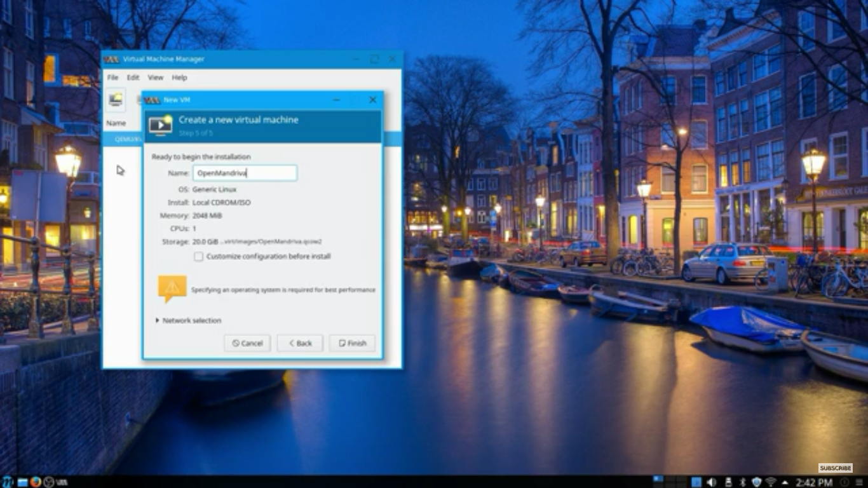Show hidden system tray icons arrow
This screenshot has height=488, width=868.
[x=785, y=483]
